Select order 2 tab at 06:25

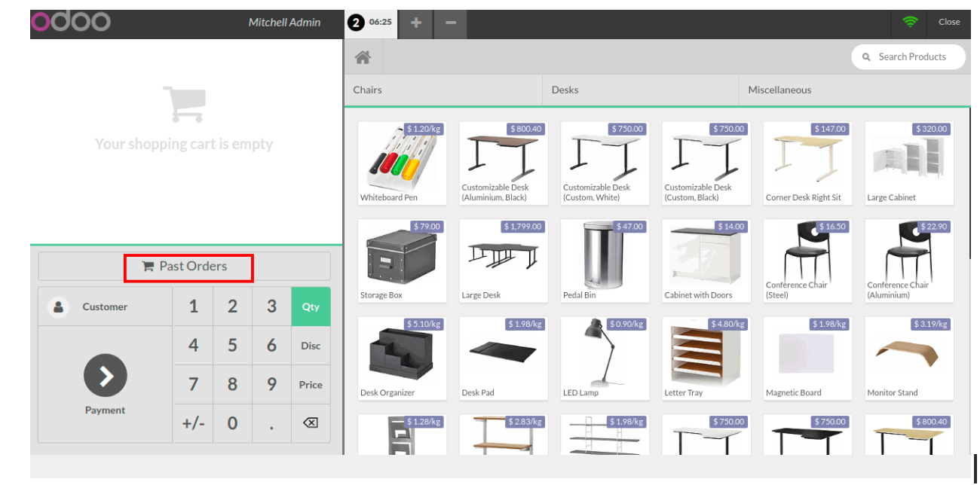coord(370,22)
